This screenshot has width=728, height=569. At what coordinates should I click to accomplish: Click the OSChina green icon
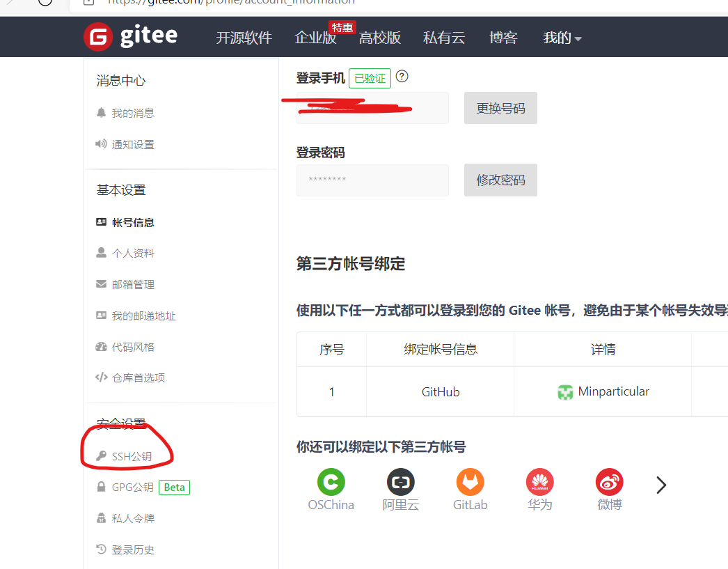[x=331, y=481]
